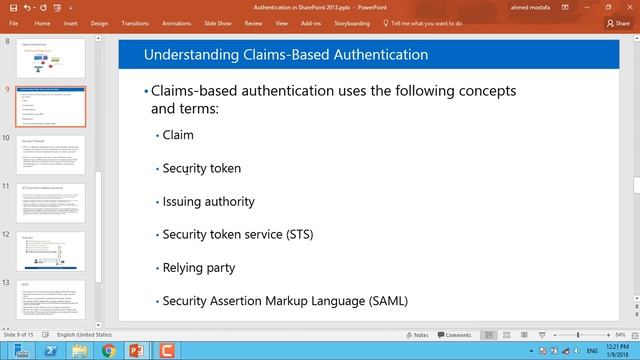Click main slide area scroll up arrow
Screen dimensions: 640x360
pyautogui.click(x=636, y=38)
